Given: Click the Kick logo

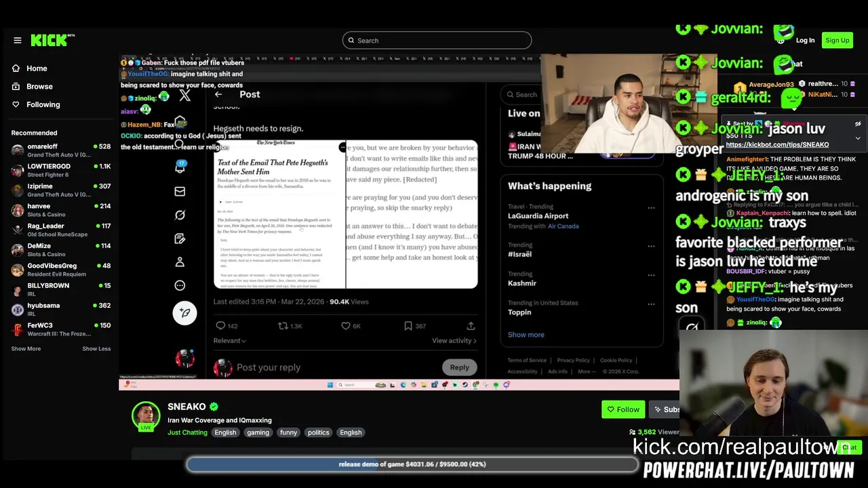Looking at the screenshot, I should 53,40.
